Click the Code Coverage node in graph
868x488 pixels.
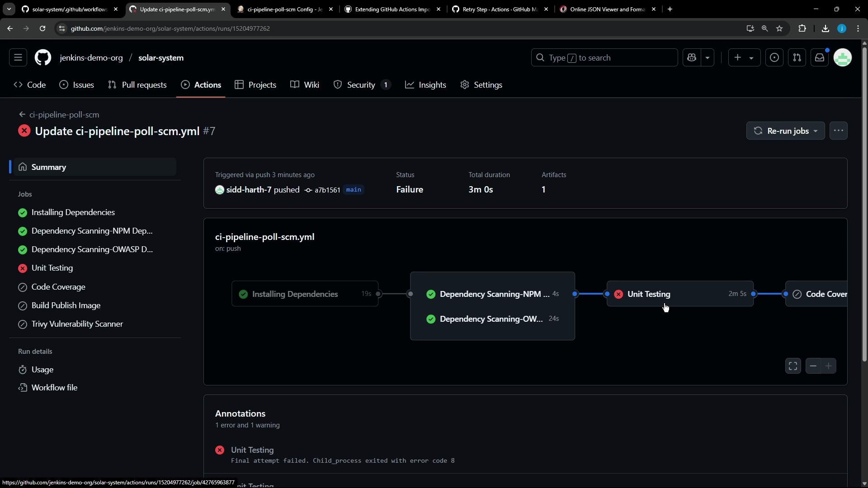point(816,294)
